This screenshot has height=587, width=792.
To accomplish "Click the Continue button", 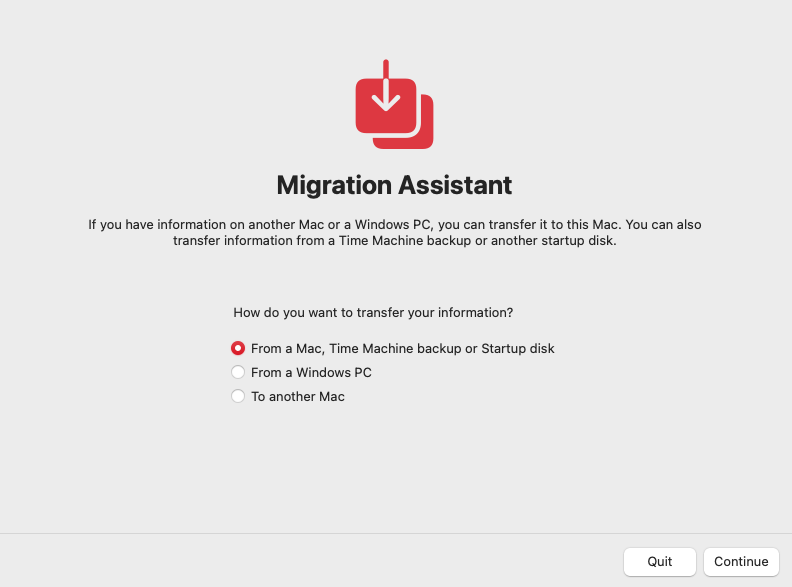I will [741, 561].
